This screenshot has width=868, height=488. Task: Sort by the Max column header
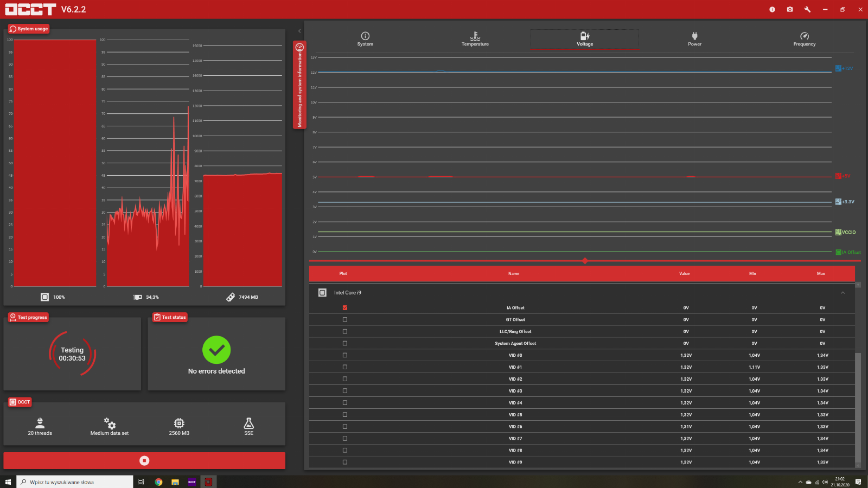(821, 274)
